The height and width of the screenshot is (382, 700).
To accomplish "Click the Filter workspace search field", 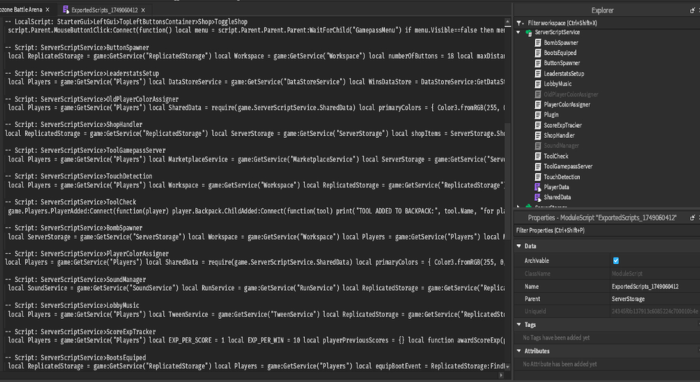I will (x=607, y=23).
